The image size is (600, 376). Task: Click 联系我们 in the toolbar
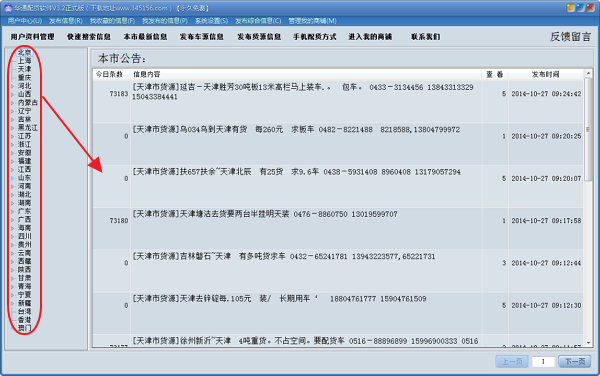tap(426, 37)
